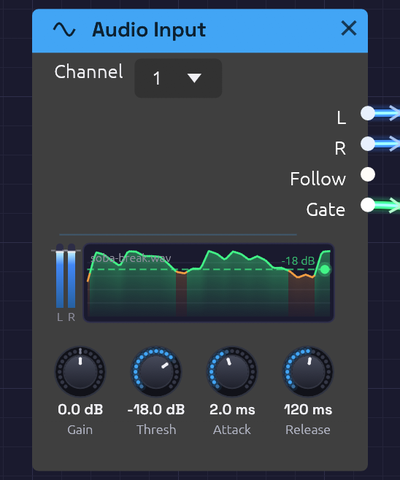
Task: Click the Thresh label
Action: 156,430
